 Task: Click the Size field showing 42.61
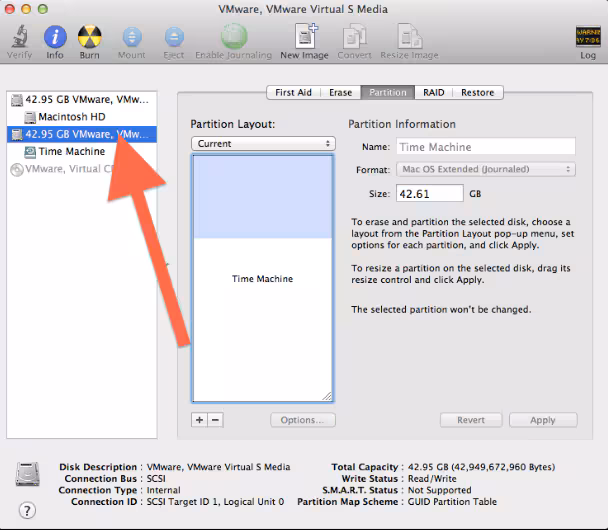click(x=430, y=193)
